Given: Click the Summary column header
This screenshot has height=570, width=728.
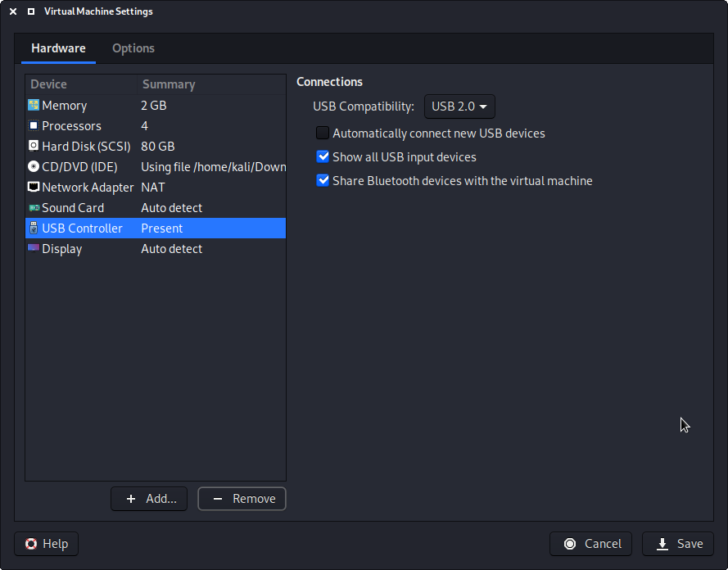Looking at the screenshot, I should click(169, 84).
